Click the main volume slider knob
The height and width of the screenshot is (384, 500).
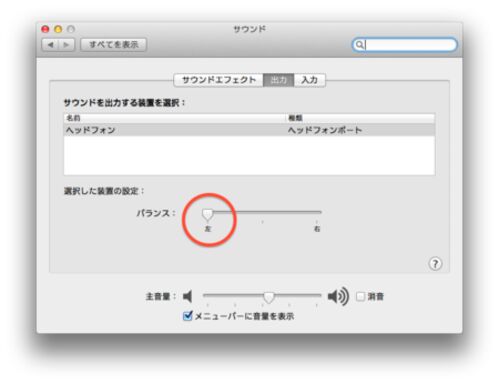coord(269,297)
